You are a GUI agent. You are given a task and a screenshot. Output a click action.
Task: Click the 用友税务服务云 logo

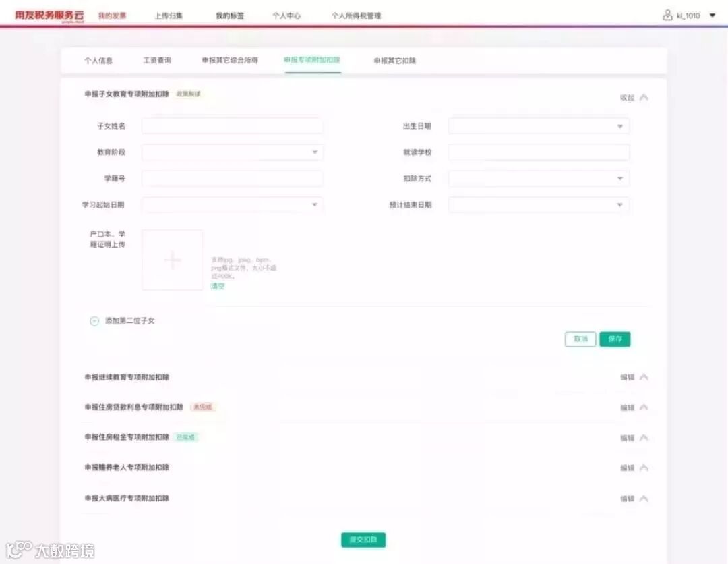click(49, 16)
